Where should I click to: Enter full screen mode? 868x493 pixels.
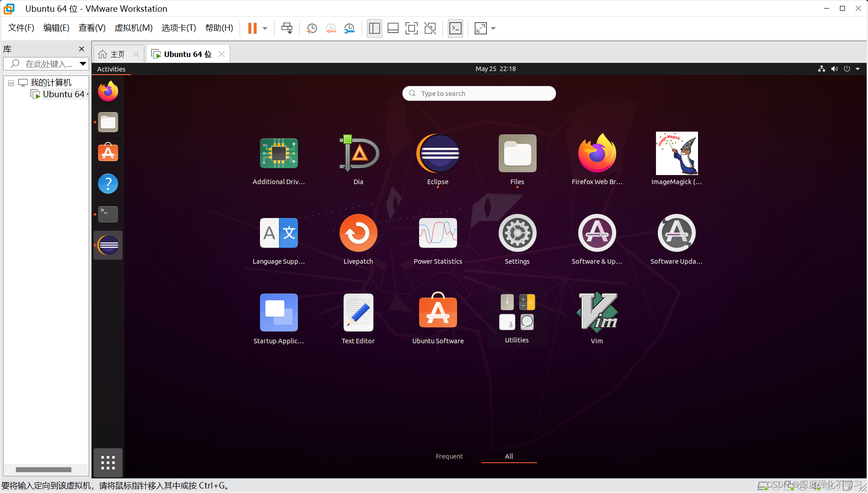click(x=411, y=28)
